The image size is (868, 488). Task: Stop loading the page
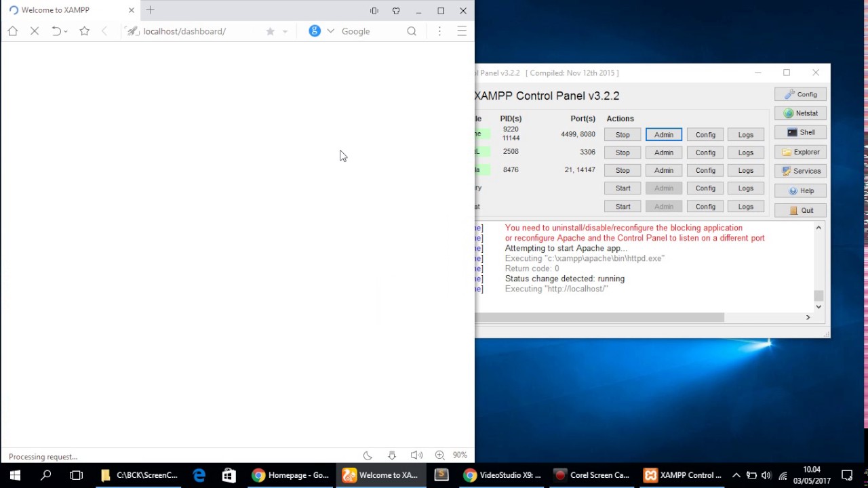pyautogui.click(x=35, y=31)
